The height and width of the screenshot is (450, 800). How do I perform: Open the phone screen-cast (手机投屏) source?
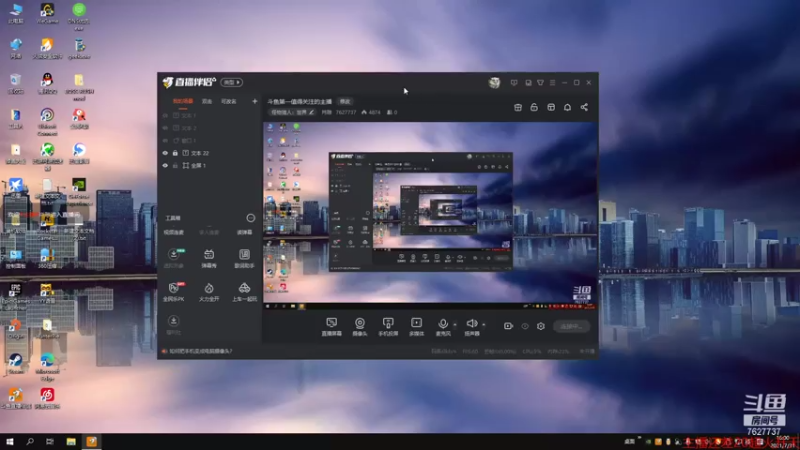388,327
